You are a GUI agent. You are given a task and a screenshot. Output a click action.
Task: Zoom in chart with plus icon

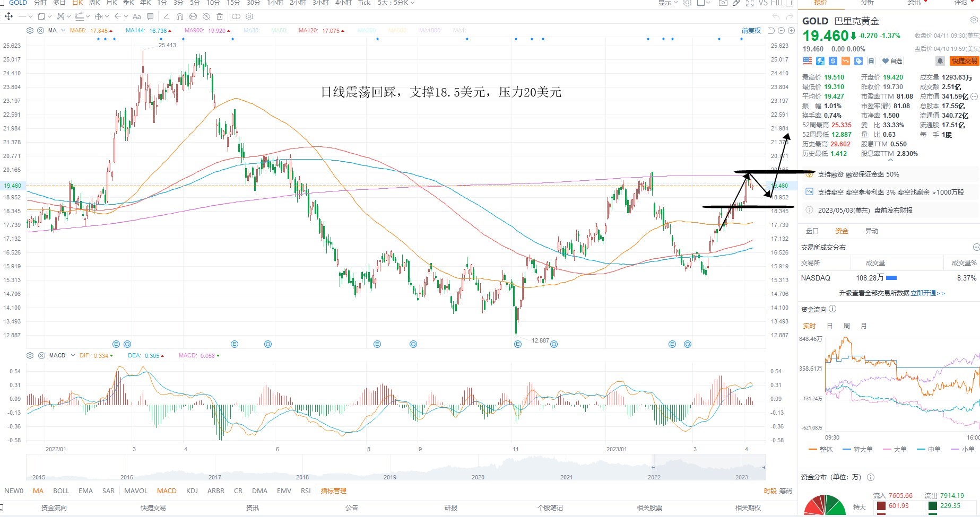791,31
